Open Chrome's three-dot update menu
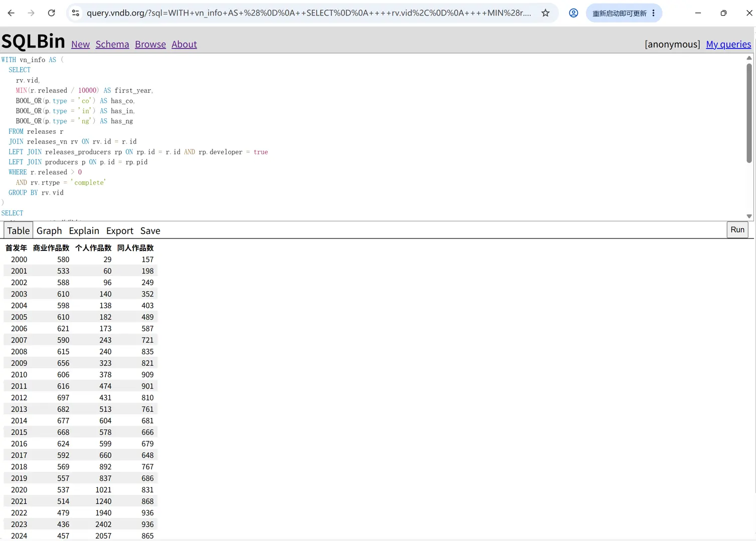This screenshot has height=541, width=756. click(653, 13)
